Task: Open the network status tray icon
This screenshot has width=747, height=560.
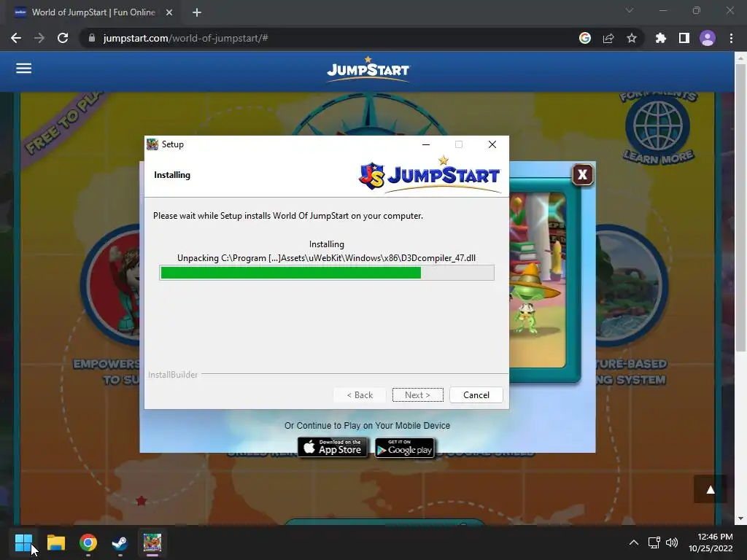Action: (x=654, y=542)
